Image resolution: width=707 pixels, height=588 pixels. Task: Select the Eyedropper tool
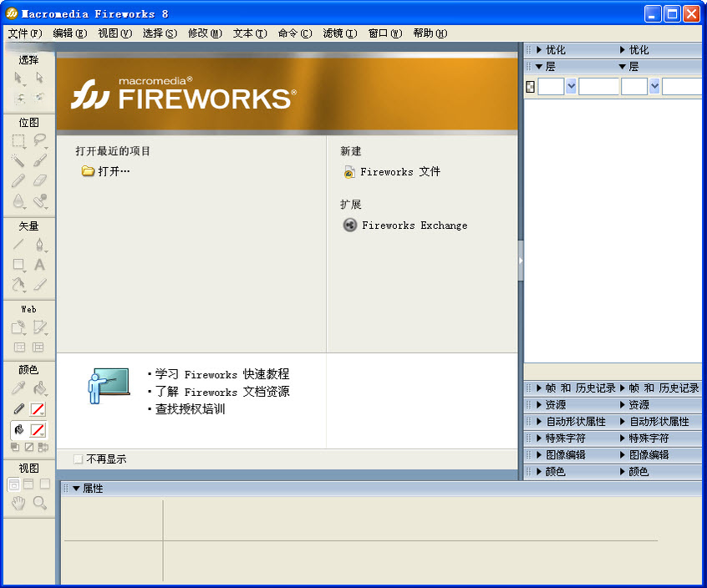18,388
